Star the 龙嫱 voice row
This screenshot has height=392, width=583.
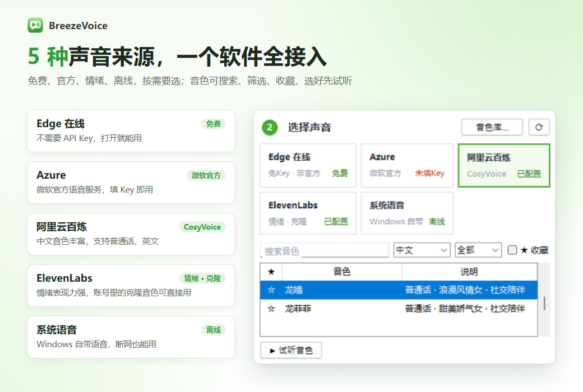[x=271, y=290]
